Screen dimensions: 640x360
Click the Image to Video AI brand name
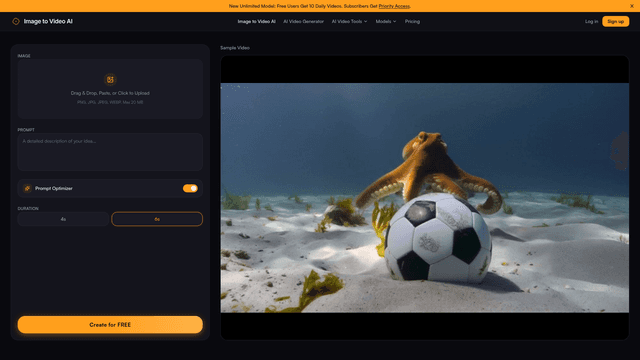tap(48, 21)
